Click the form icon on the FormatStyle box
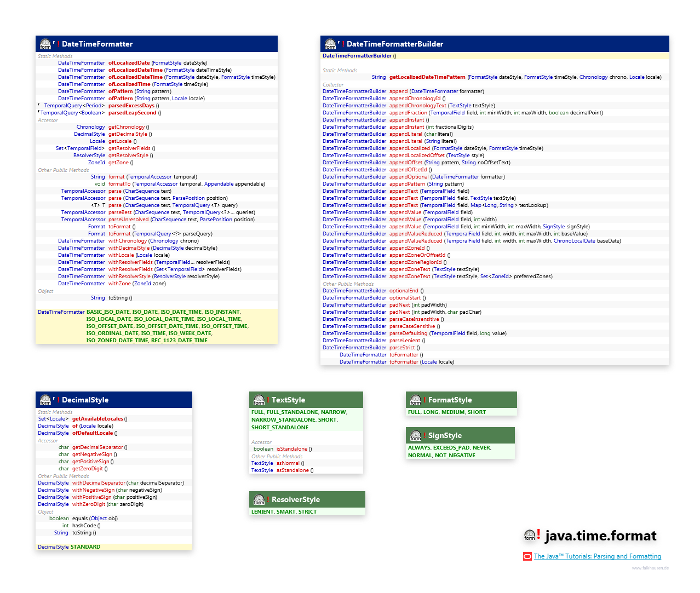This screenshot has width=700, height=593. 416,400
